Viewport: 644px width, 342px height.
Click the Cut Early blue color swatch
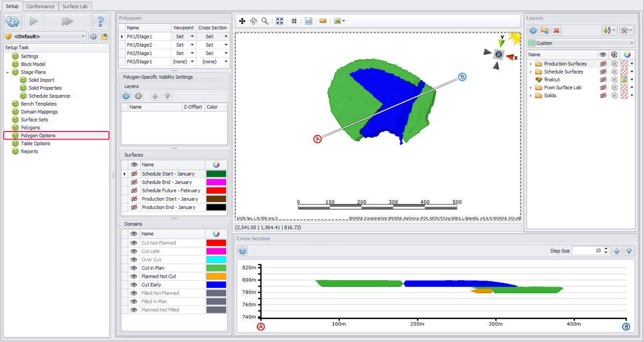(x=216, y=285)
